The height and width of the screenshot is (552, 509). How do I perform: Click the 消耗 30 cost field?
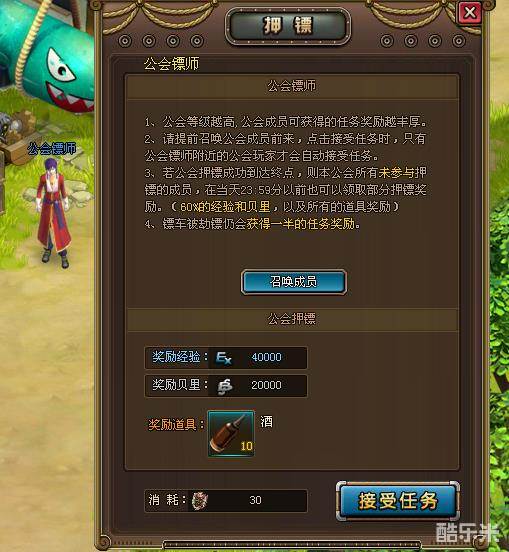226,500
